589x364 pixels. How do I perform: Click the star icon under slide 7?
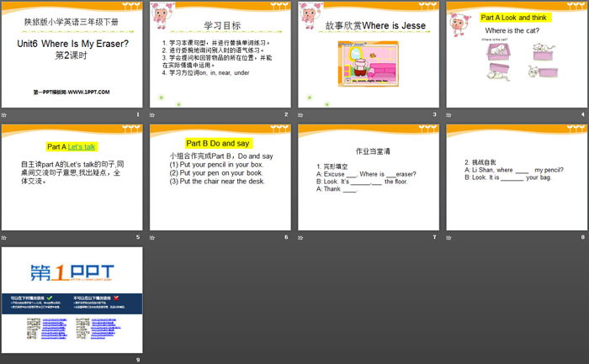pos(302,237)
